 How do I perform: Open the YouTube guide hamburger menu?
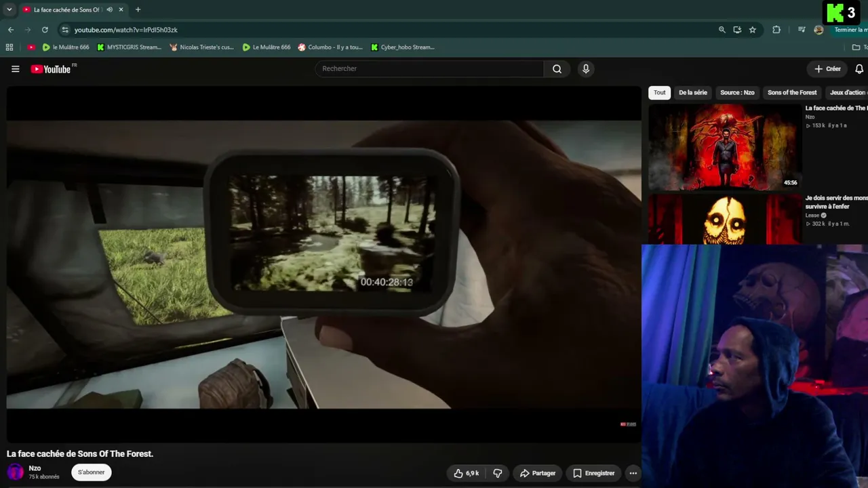pyautogui.click(x=15, y=68)
